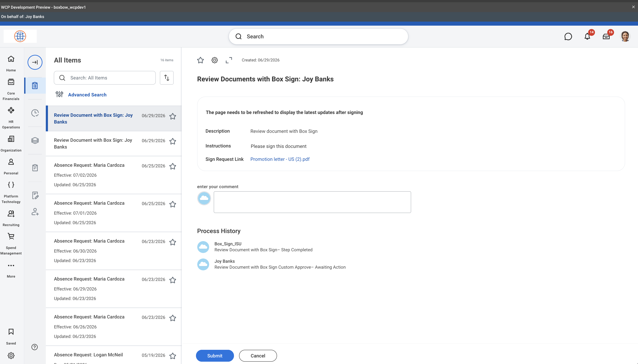The image size is (638, 364).
Task: Open the archive clock icon in inbox rail
Action: click(35, 113)
